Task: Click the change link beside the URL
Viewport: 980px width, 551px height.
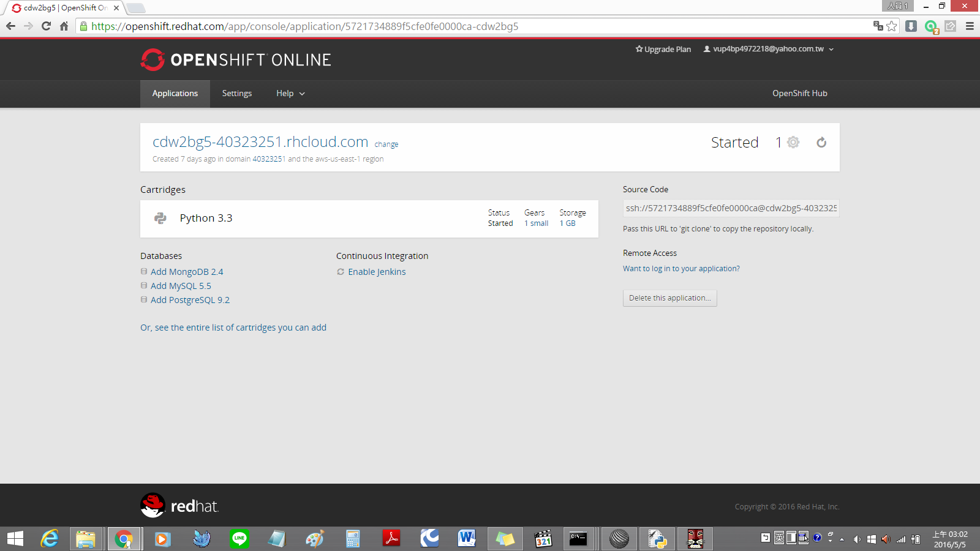Action: [386, 144]
